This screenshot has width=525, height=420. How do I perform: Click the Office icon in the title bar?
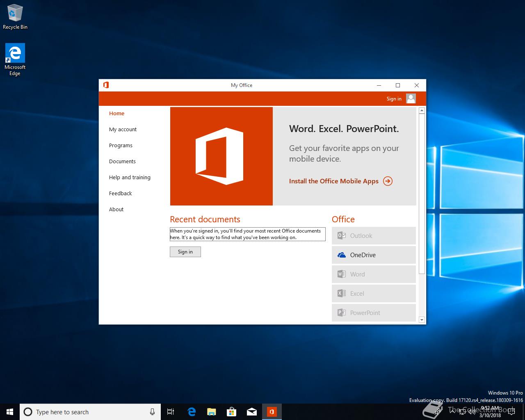106,85
